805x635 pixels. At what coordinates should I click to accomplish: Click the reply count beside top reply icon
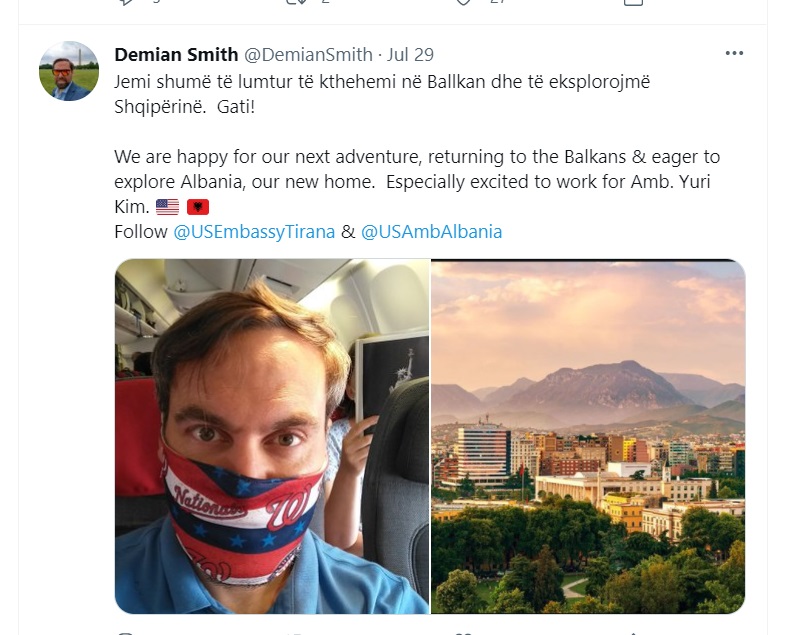coord(157,2)
